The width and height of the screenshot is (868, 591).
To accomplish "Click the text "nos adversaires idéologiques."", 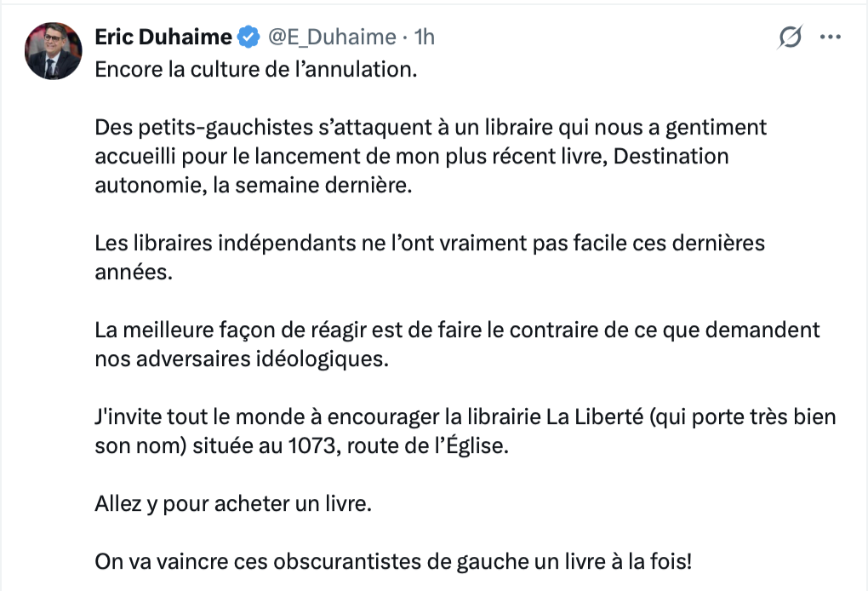I will click(241, 359).
